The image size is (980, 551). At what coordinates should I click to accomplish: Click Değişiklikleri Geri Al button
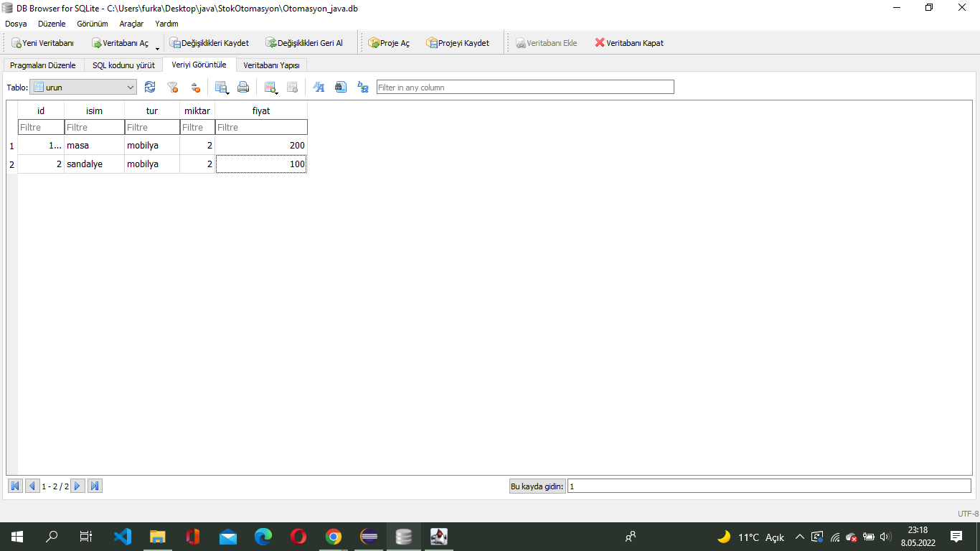(304, 43)
